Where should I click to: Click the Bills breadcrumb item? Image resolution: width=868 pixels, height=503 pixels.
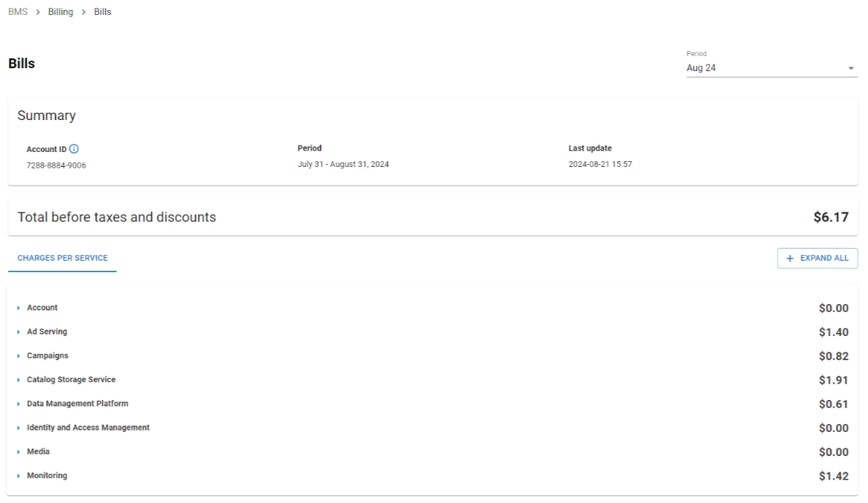point(102,12)
